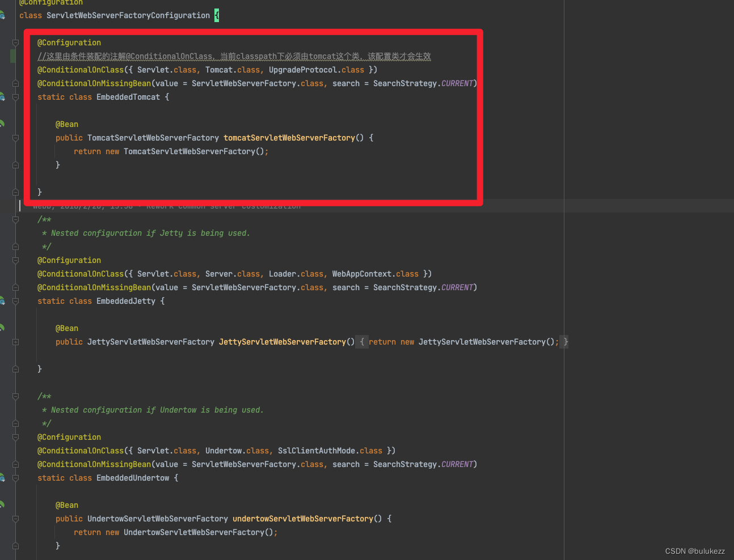Click the Chinese comment line about @ConditionalOnClass
Image resolution: width=734 pixels, height=560 pixels.
(x=234, y=56)
